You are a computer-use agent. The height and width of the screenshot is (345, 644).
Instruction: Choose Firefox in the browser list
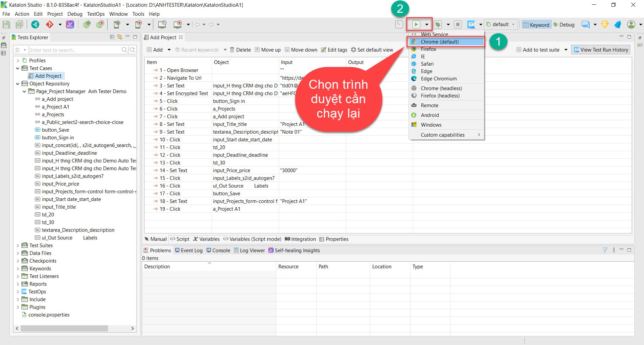point(447,49)
